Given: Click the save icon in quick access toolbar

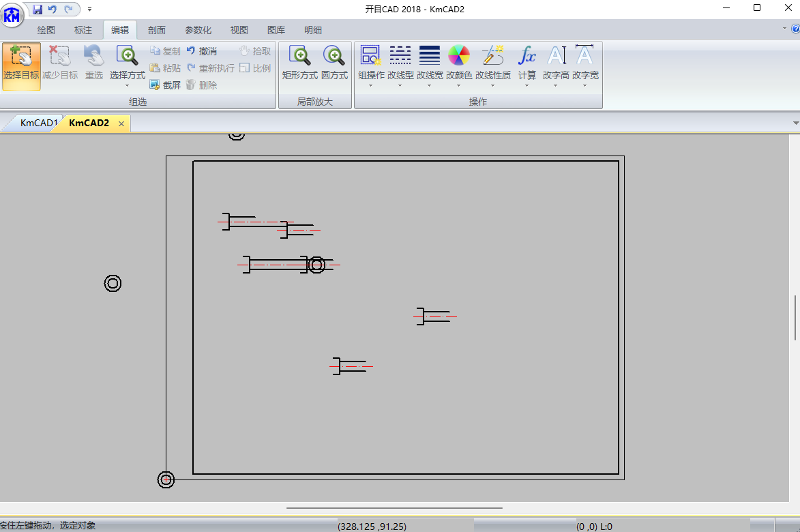Looking at the screenshot, I should pos(38,9).
